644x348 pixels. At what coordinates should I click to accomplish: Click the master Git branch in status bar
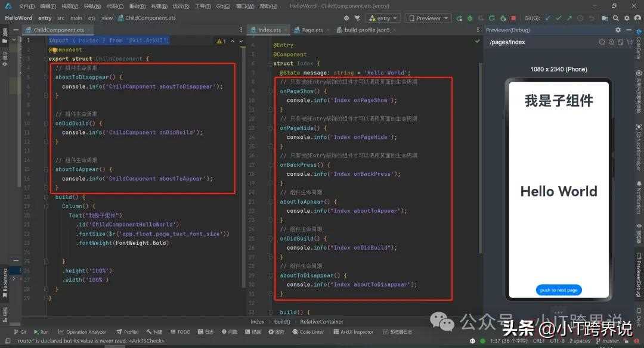(x=607, y=341)
